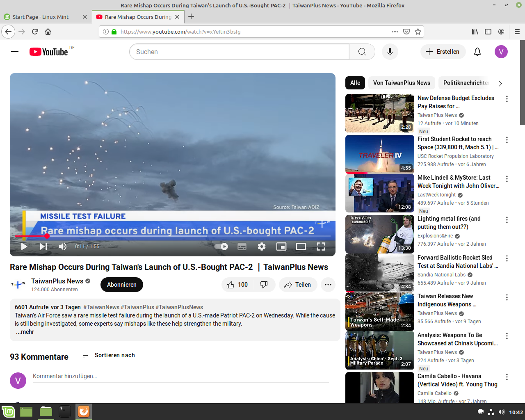The width and height of the screenshot is (525, 420).
Task: Open the Taiwan's Self-Made Weapons thumbnail
Action: point(380,312)
